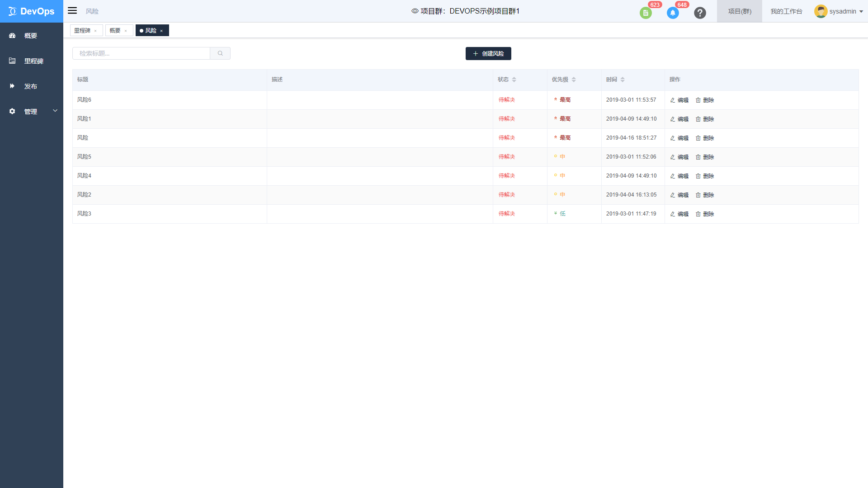Open the blue bell notifications icon
This screenshot has height=488, width=868.
coord(673,13)
